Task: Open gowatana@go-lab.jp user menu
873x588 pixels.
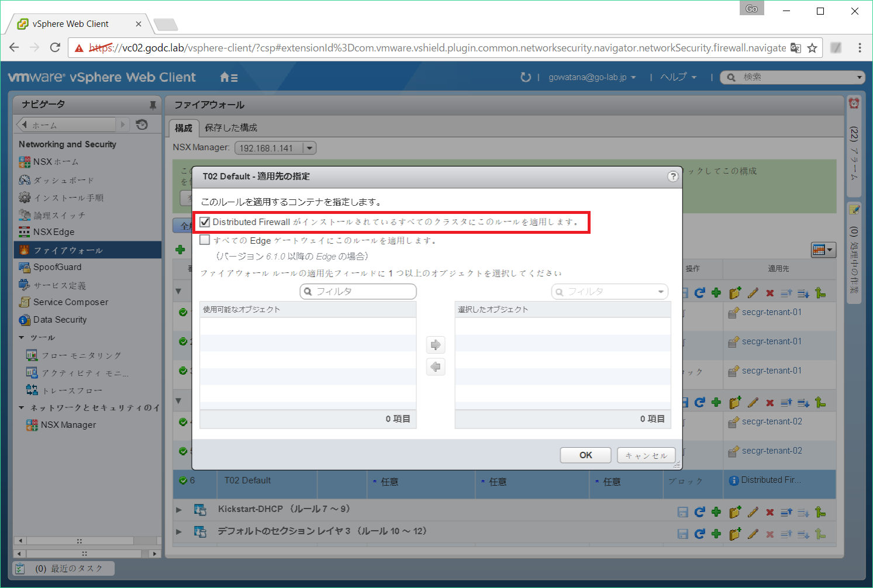Action: click(592, 77)
